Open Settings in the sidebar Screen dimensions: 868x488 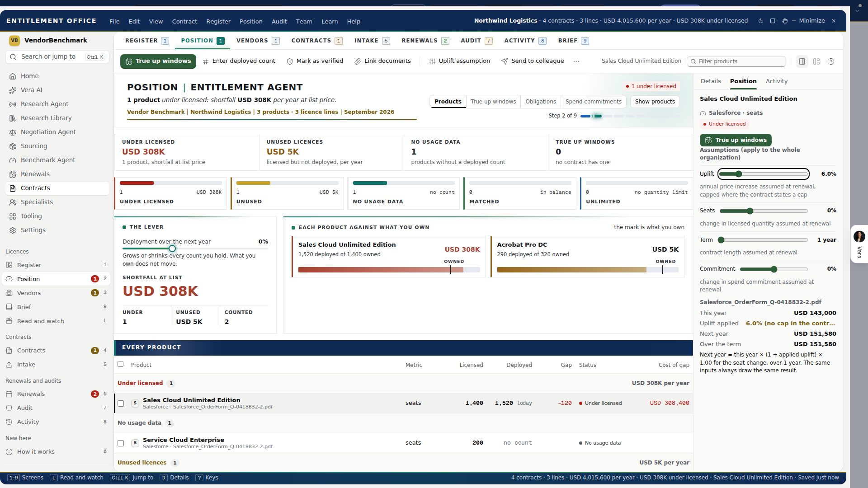(57, 230)
